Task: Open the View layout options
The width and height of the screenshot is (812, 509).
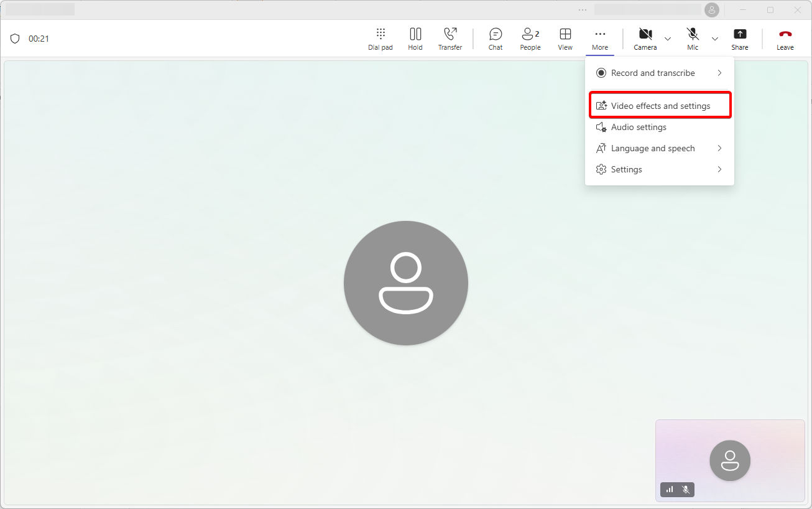Action: click(565, 39)
